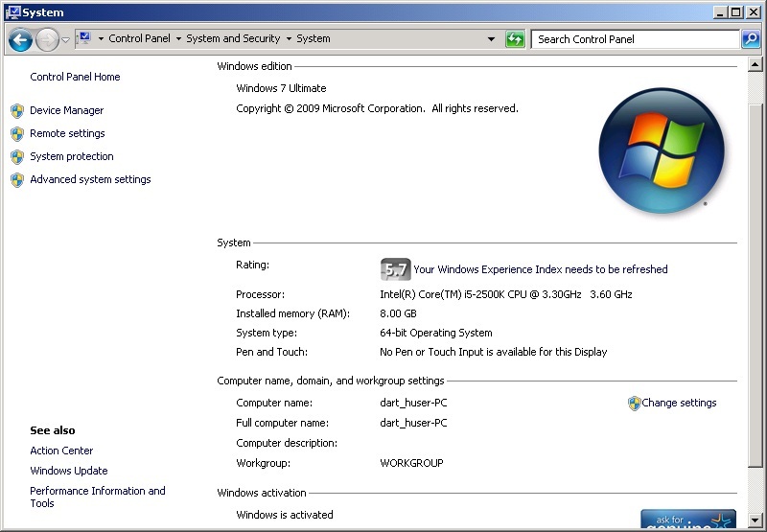Click the Computer name value dart_huser-PC
767x532 pixels.
pos(413,403)
